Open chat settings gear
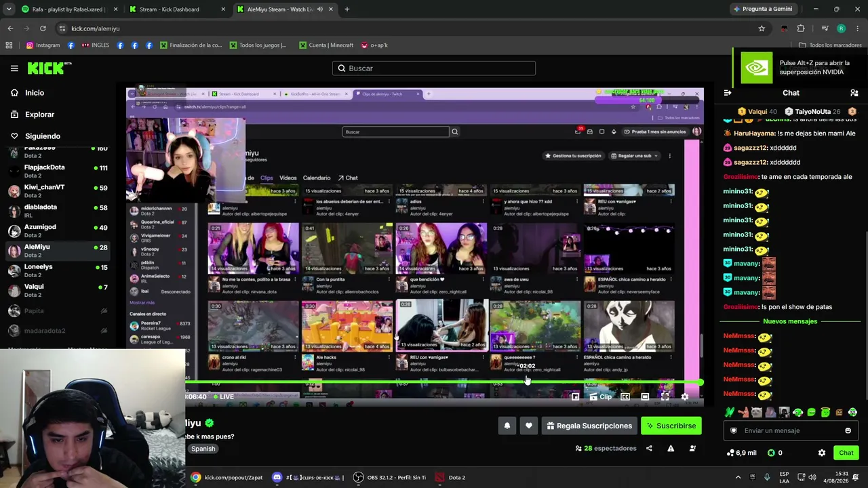This screenshot has width=868, height=488. tap(822, 453)
